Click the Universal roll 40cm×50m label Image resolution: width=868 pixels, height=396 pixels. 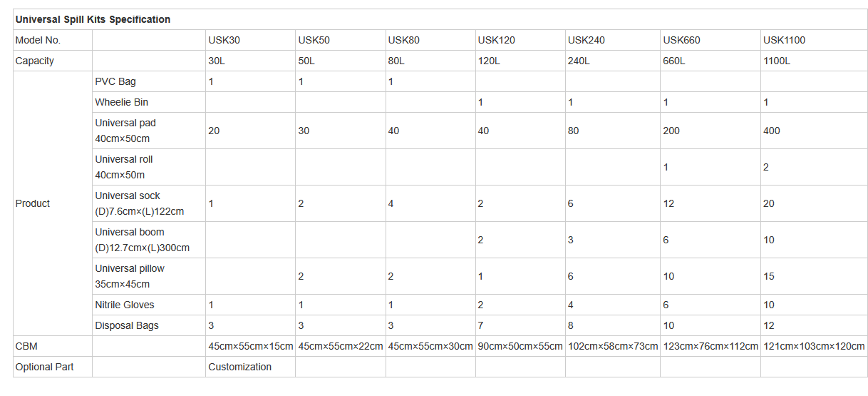pyautogui.click(x=124, y=167)
